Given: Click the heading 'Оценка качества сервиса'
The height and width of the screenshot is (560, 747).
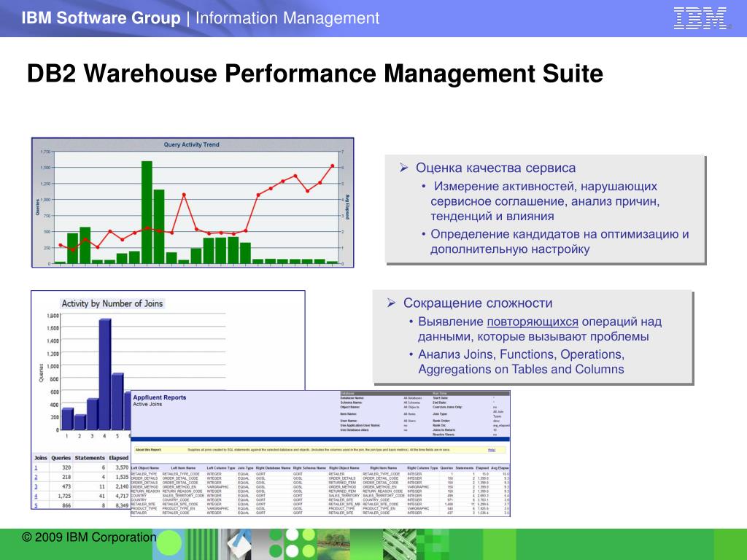Looking at the screenshot, I should 495,168.
